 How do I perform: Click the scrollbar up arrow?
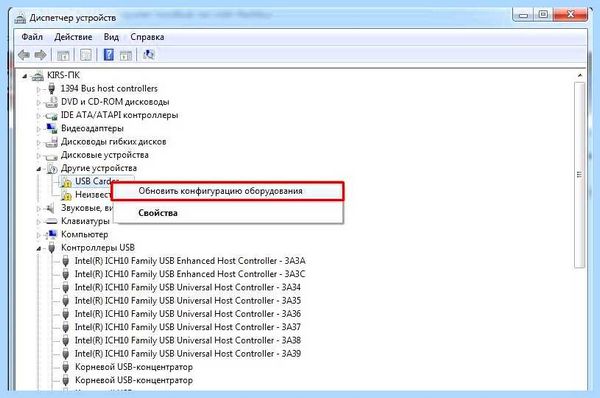580,76
